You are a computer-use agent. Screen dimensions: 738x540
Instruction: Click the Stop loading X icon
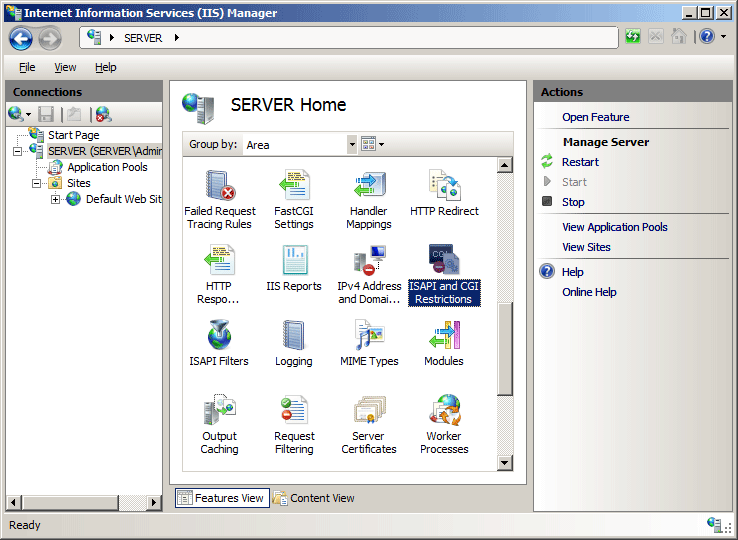click(x=656, y=36)
